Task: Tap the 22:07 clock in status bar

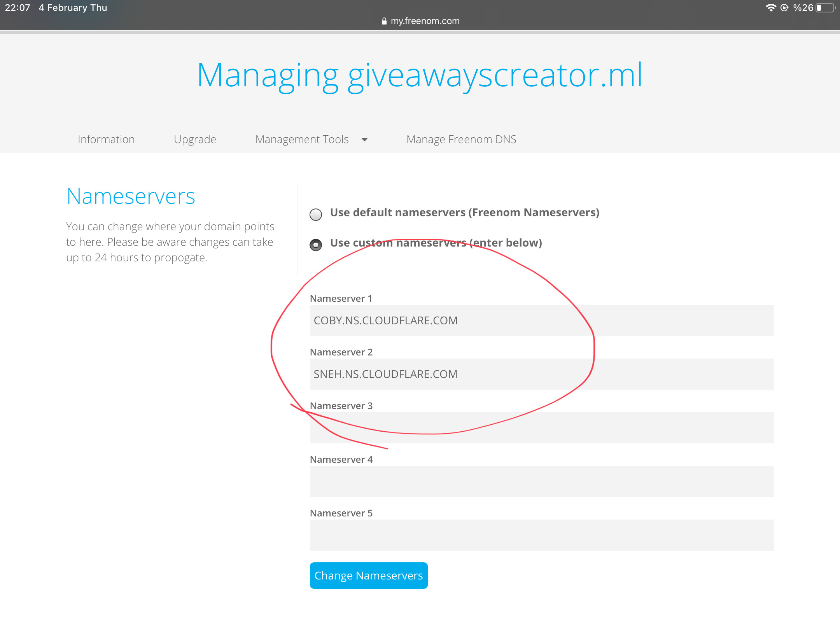Action: (x=17, y=8)
